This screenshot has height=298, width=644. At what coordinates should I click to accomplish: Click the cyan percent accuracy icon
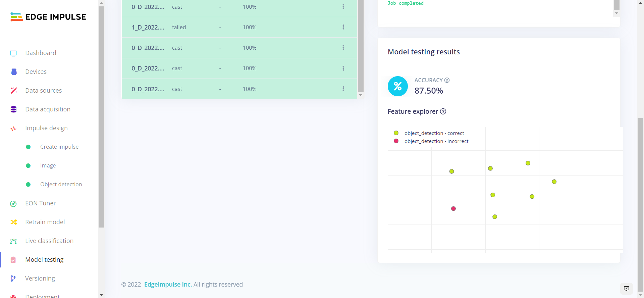398,86
